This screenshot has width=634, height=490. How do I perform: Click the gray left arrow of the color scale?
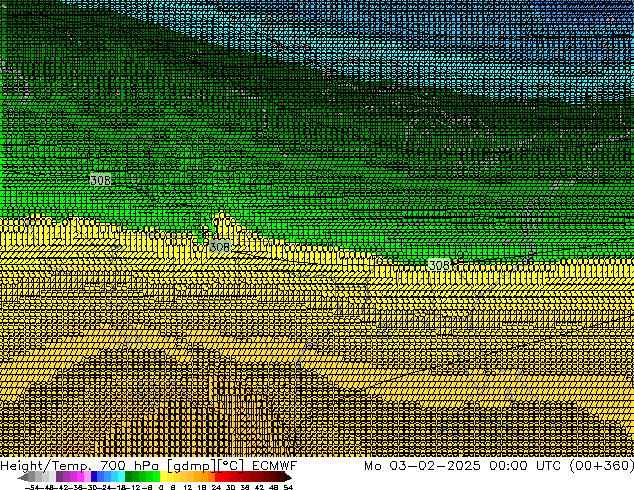(x=22, y=477)
